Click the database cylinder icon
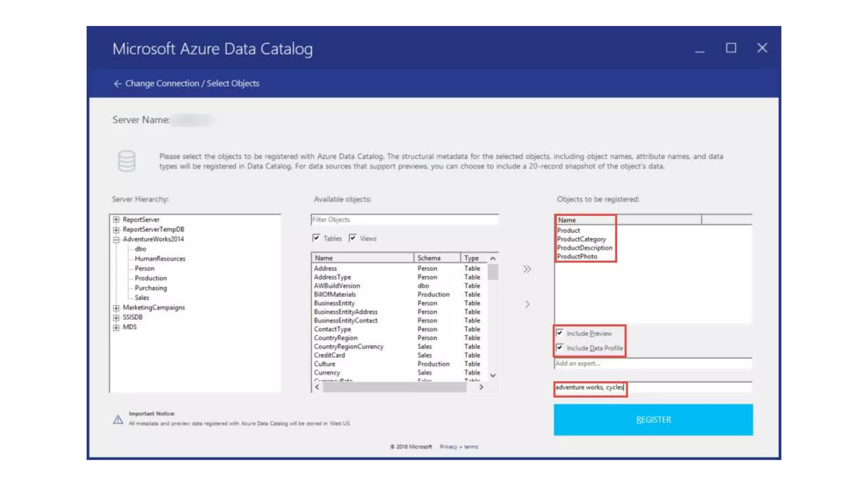This screenshot has width=868, height=488. click(x=126, y=161)
